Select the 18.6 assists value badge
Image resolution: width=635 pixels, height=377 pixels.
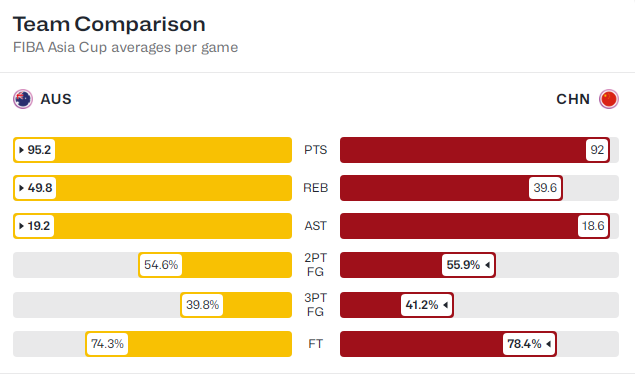(x=593, y=226)
